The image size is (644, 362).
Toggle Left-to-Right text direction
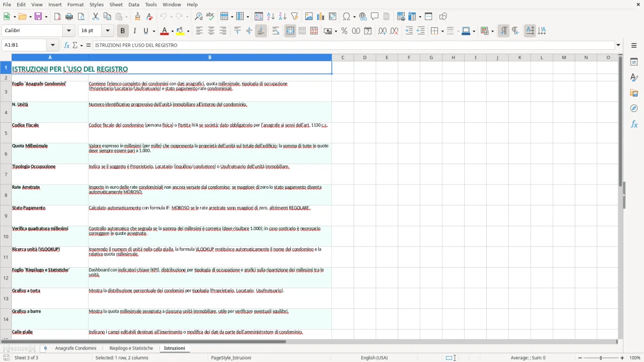[503, 31]
